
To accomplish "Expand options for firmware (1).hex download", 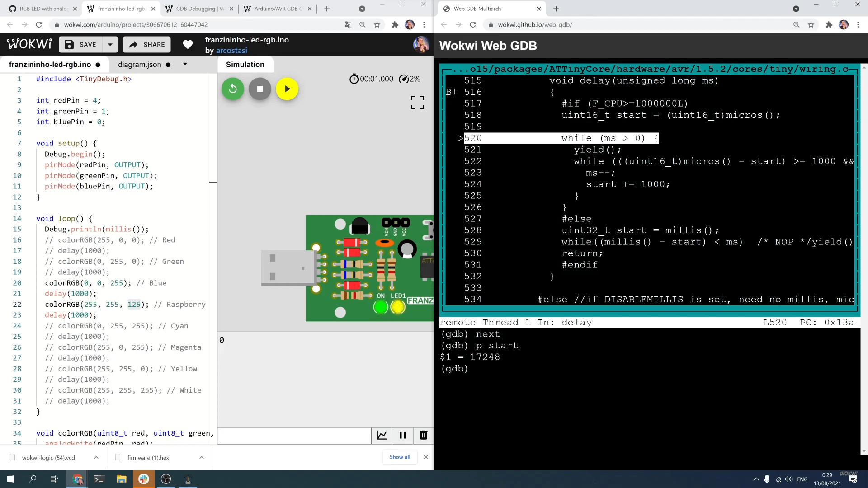I will pyautogui.click(x=201, y=457).
